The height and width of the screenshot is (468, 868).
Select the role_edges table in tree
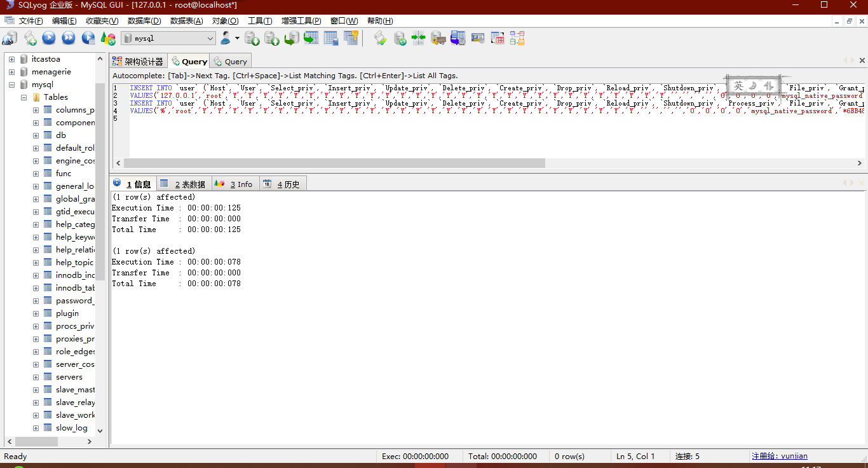tap(75, 352)
